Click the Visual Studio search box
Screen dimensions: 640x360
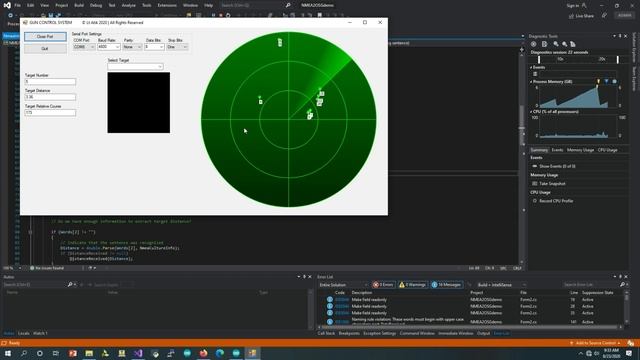pyautogui.click(x=255, y=5)
